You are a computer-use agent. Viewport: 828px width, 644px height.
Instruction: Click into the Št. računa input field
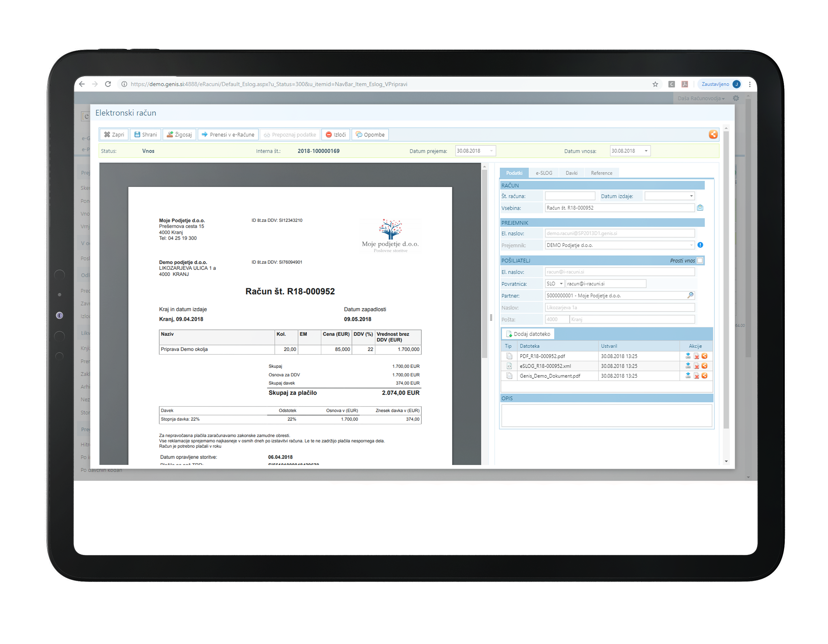click(x=570, y=196)
